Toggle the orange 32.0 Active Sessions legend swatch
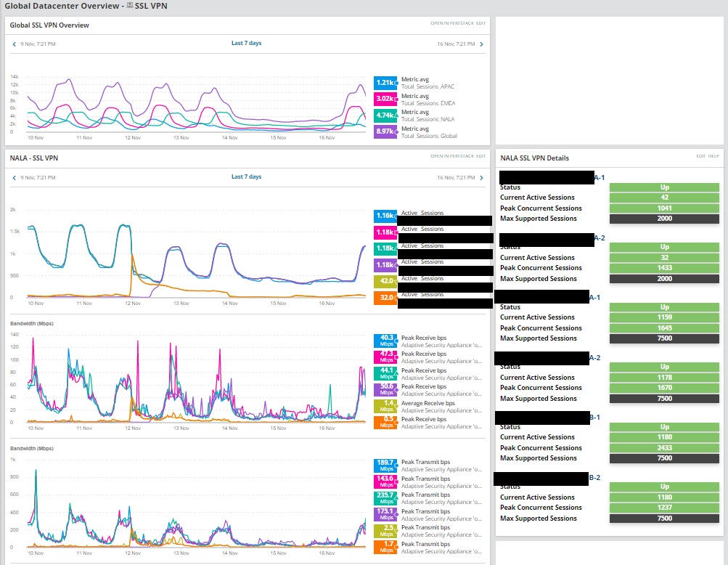Image resolution: width=728 pixels, height=565 pixels. [x=385, y=297]
